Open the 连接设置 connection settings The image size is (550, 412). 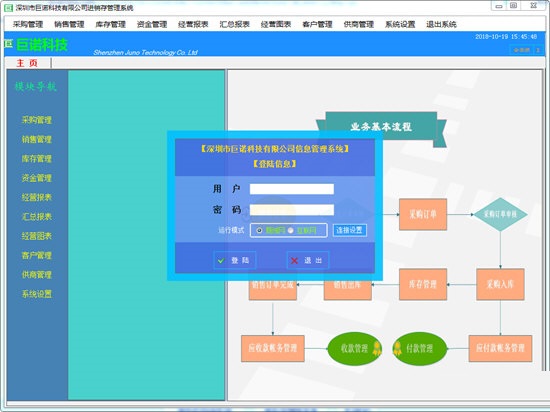(x=349, y=230)
